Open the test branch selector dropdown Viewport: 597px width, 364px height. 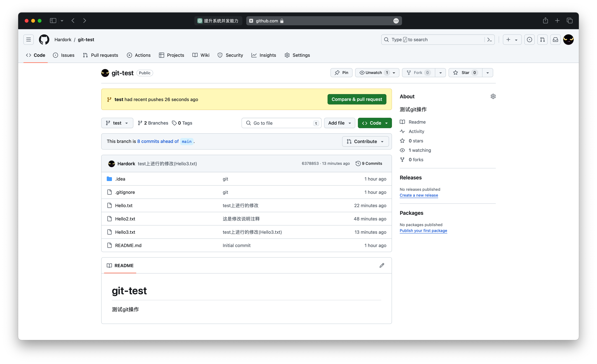pyautogui.click(x=117, y=123)
